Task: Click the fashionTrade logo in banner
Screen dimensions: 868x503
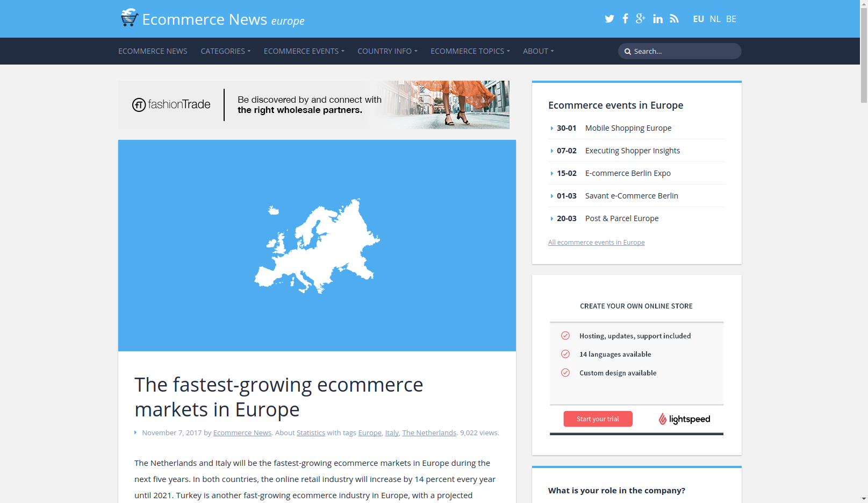Action: 171,105
